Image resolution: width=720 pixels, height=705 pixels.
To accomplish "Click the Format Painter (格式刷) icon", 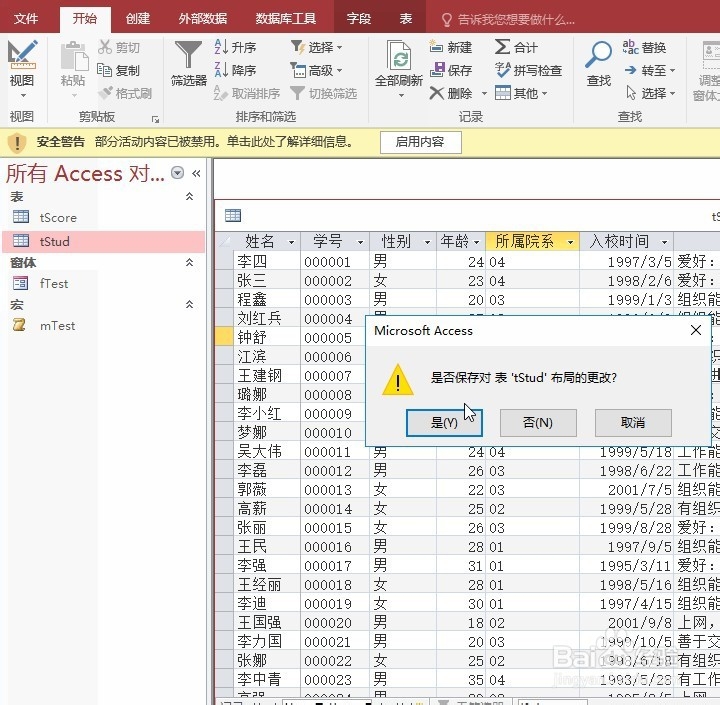I will 105,93.
